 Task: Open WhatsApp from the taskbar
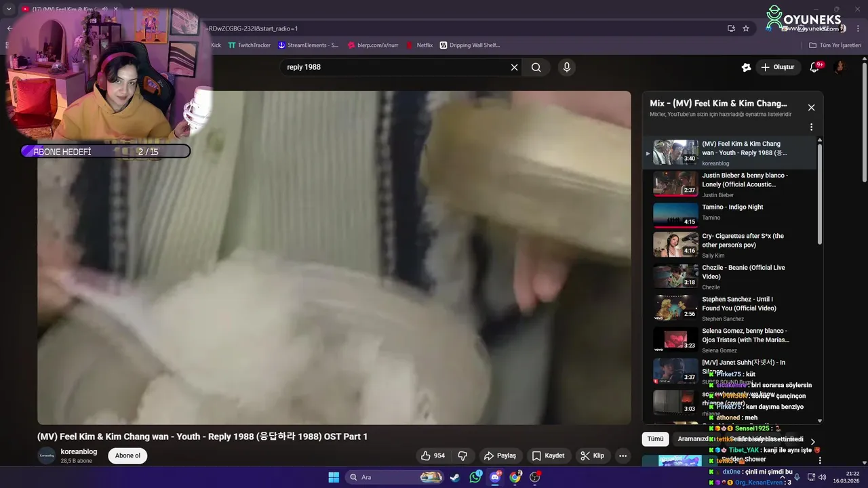point(475,477)
